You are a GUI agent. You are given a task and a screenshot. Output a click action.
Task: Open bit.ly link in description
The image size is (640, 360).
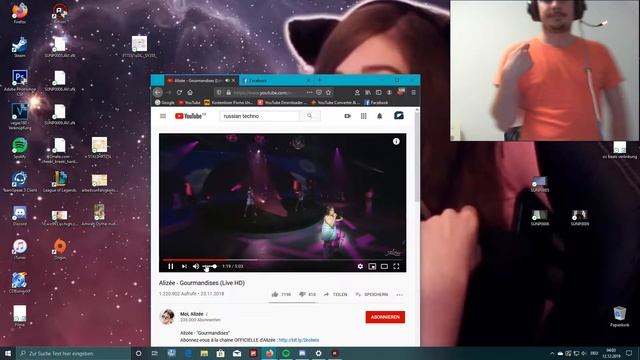(299, 340)
